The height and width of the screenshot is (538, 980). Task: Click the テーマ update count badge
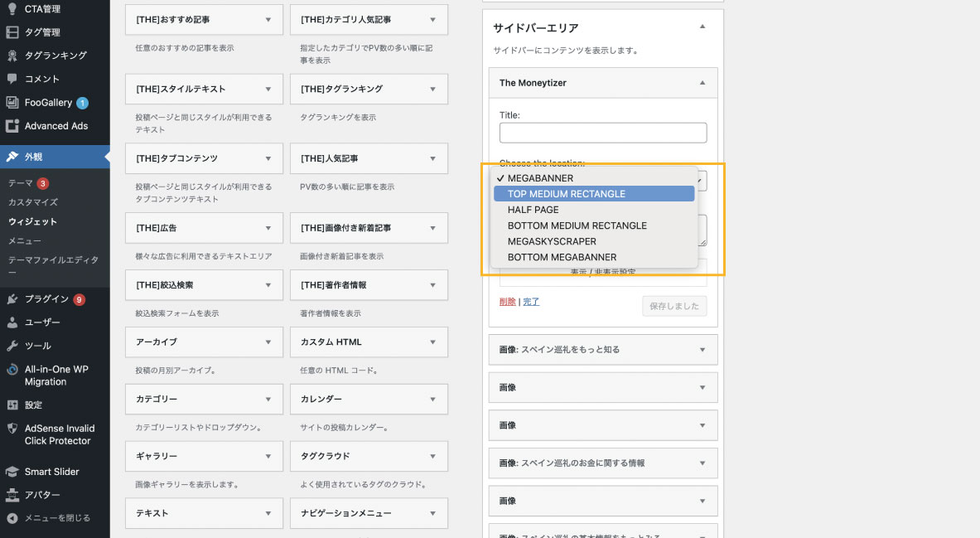click(x=42, y=183)
